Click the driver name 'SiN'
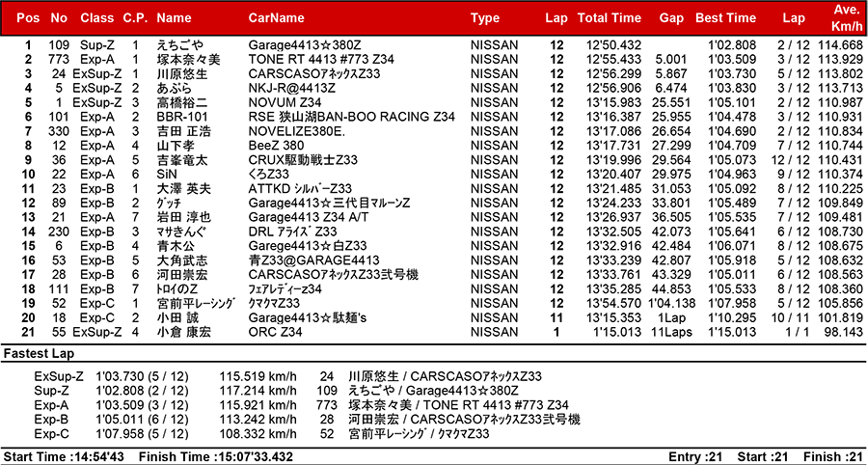The width and height of the screenshot is (868, 465). (x=167, y=175)
